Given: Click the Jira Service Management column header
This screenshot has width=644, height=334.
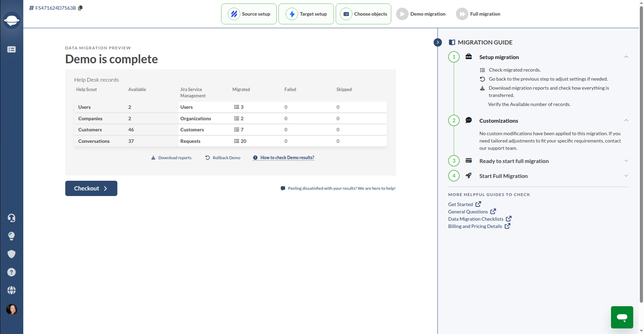Looking at the screenshot, I should tap(193, 92).
